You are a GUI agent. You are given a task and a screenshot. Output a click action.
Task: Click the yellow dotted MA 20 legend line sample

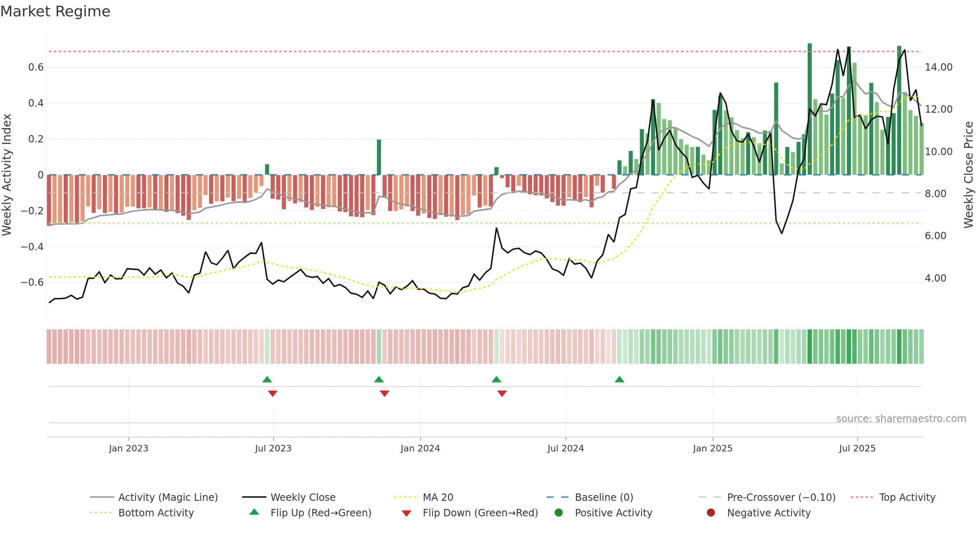click(x=405, y=497)
